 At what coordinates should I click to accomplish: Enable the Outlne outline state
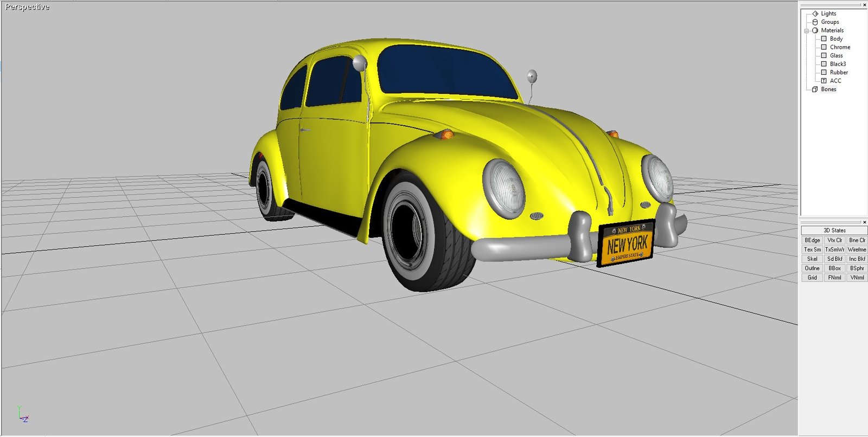(812, 268)
